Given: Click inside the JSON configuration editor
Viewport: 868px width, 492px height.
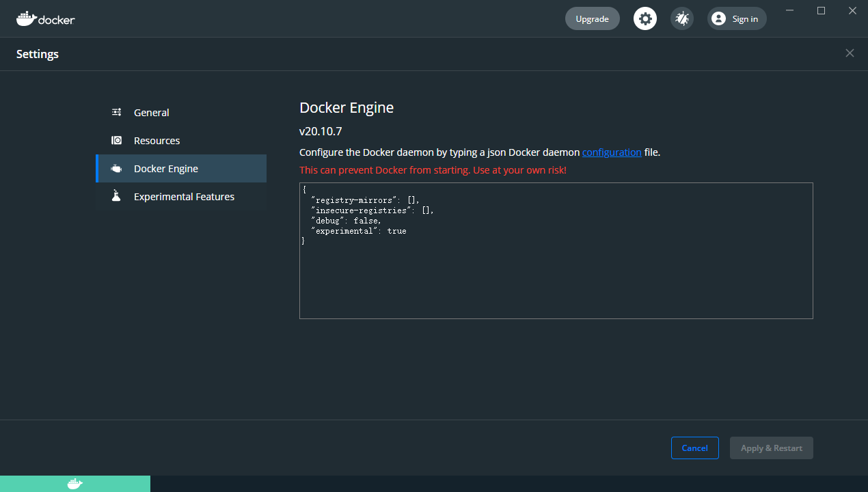Looking at the screenshot, I should [x=556, y=251].
